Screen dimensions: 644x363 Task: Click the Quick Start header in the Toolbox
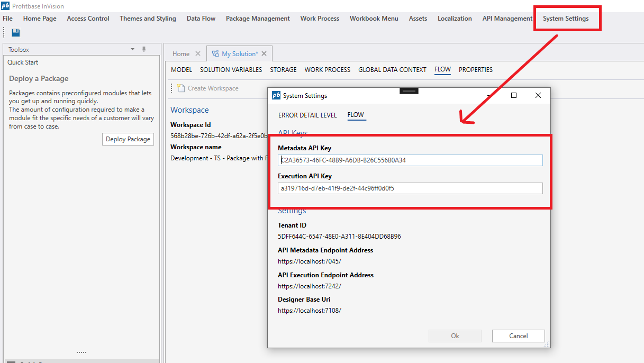click(x=23, y=62)
